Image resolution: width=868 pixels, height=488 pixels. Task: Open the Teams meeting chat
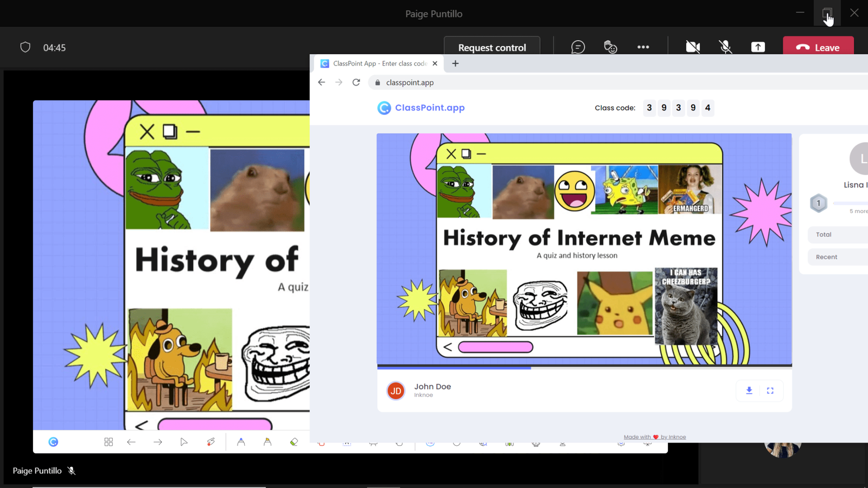(x=578, y=47)
